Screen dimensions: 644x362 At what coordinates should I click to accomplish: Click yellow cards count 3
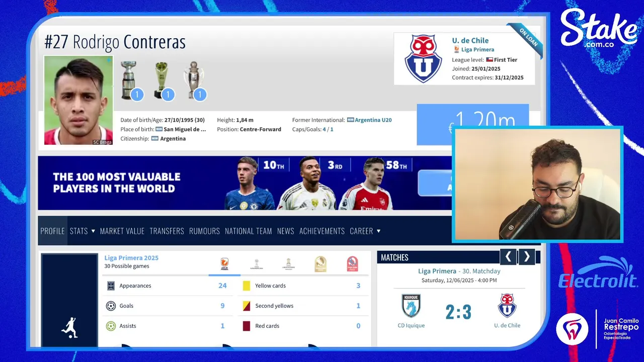point(358,286)
